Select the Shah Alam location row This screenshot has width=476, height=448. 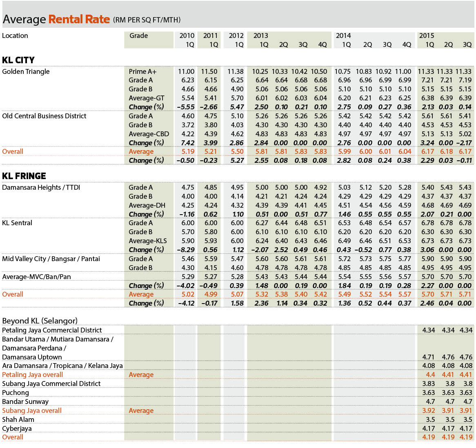point(238,419)
